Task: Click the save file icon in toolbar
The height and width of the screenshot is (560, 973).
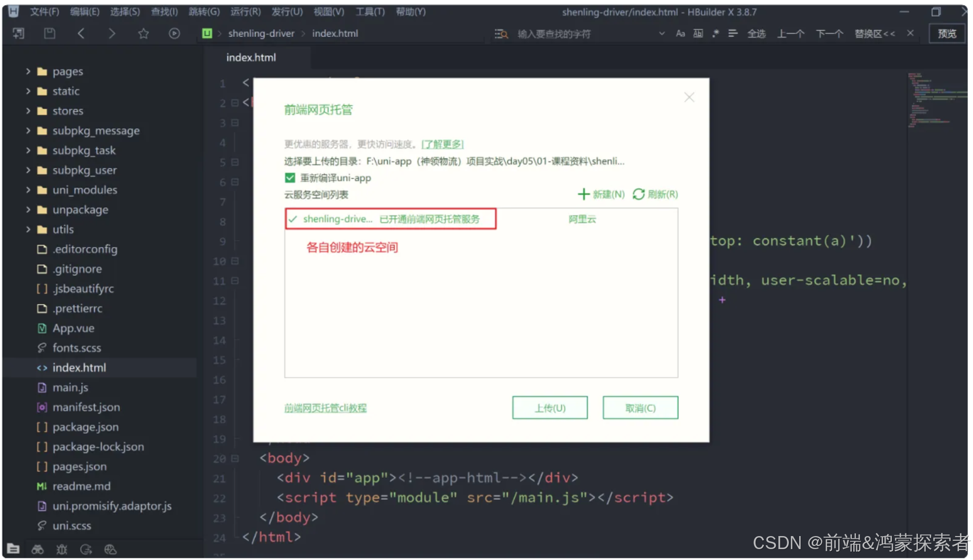Action: pos(49,34)
